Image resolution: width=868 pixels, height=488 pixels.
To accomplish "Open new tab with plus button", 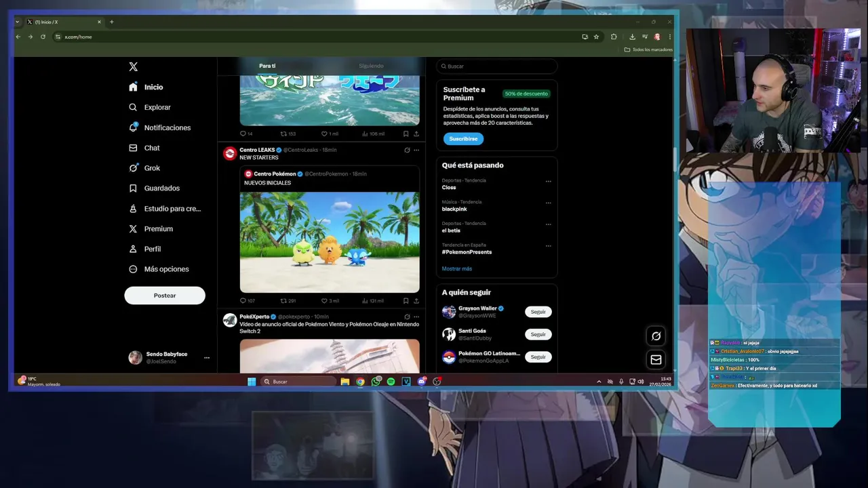I will (112, 22).
